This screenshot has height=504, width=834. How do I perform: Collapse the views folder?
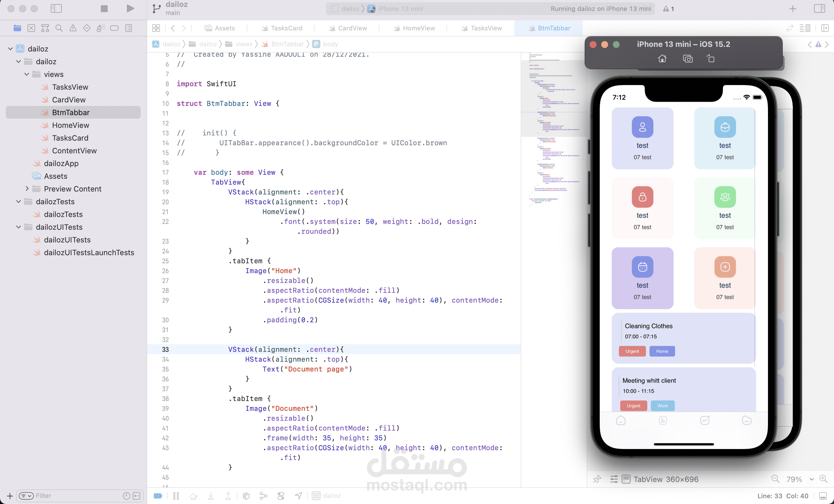(27, 74)
